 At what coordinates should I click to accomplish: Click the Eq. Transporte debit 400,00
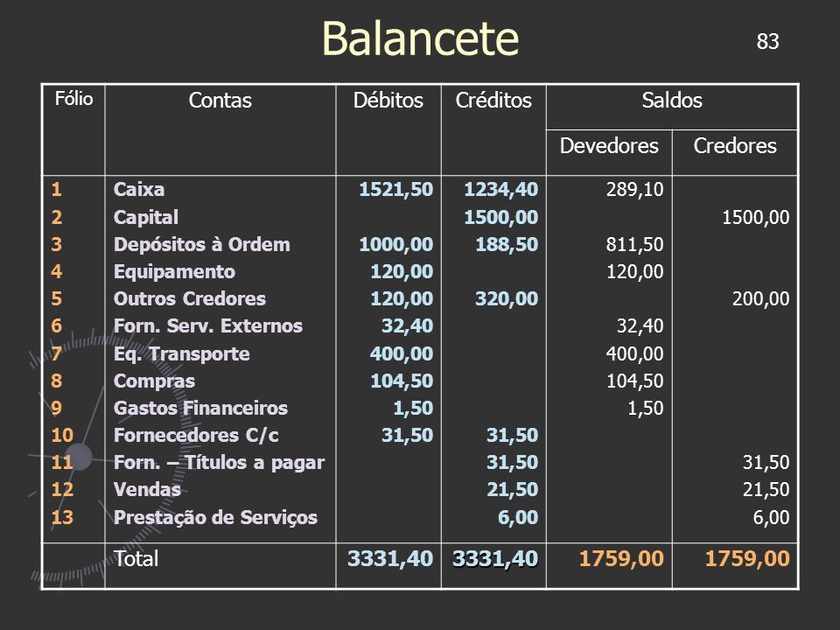tap(402, 353)
